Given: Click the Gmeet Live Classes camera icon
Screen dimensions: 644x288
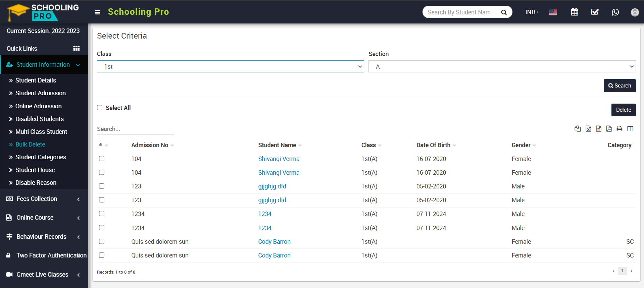Looking at the screenshot, I should coord(9,275).
